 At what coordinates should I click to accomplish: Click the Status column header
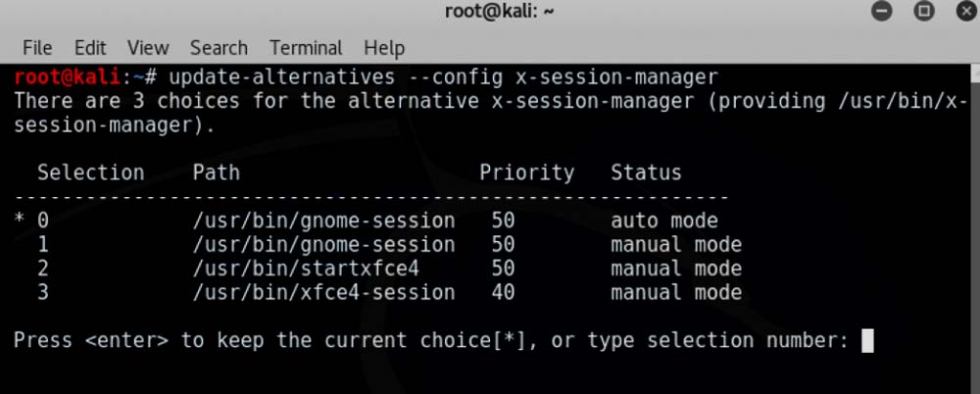pos(646,172)
